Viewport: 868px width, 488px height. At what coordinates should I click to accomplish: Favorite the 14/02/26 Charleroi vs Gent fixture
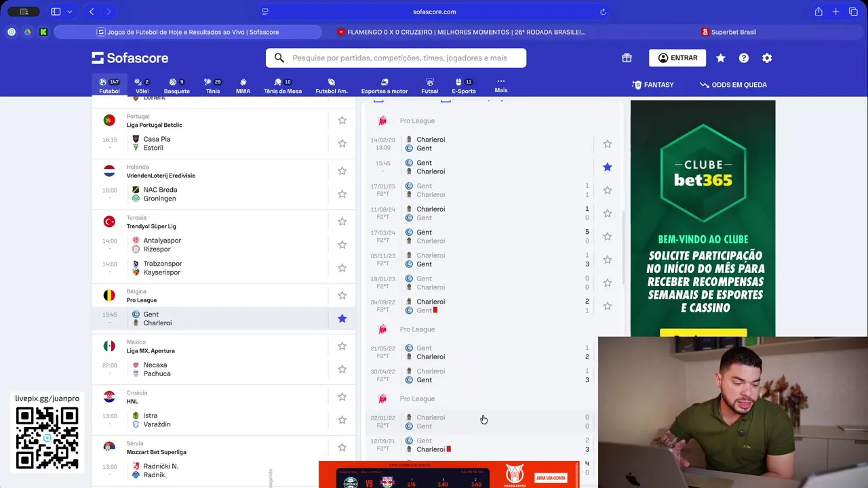608,144
